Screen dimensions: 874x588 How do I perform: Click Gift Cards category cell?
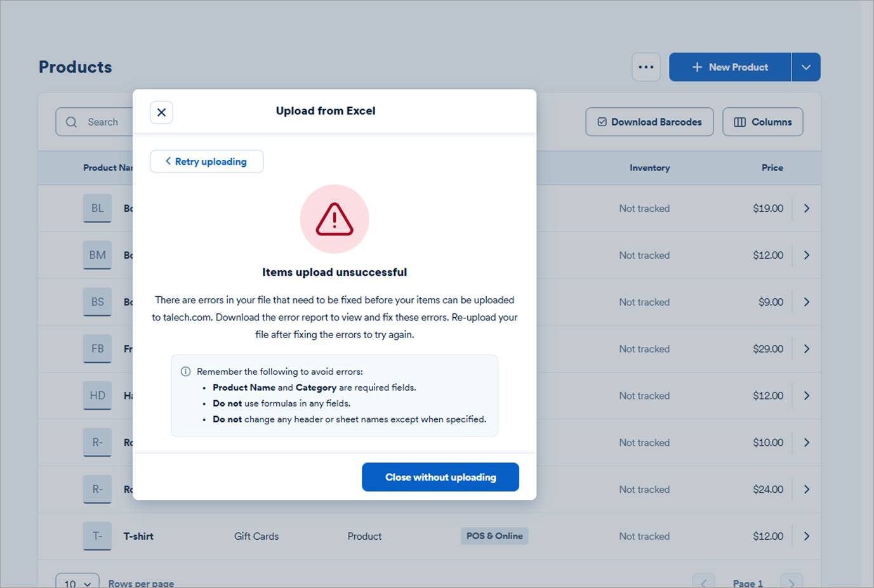click(x=256, y=536)
